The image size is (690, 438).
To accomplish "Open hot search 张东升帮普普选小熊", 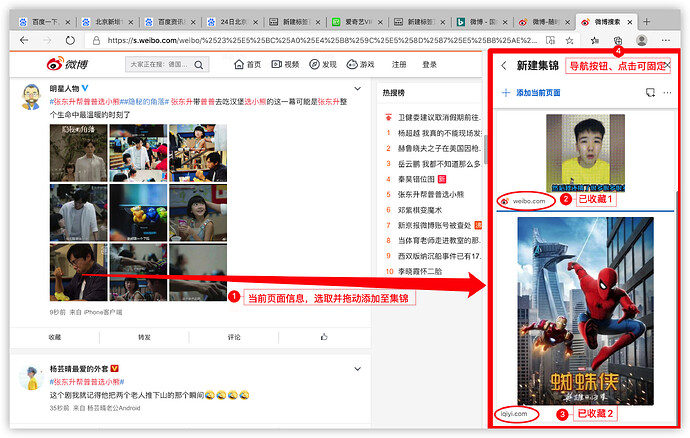I will 431,195.
